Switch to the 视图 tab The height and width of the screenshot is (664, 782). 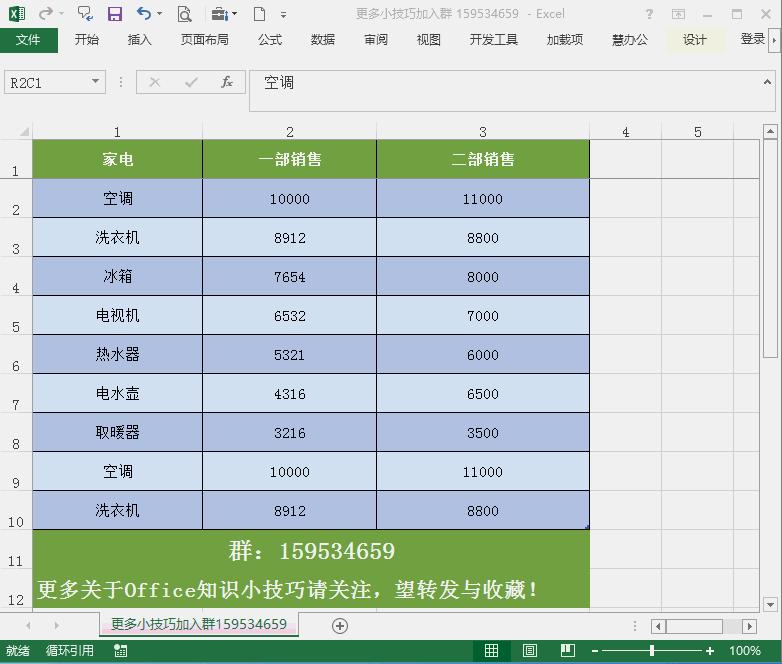[x=428, y=39]
